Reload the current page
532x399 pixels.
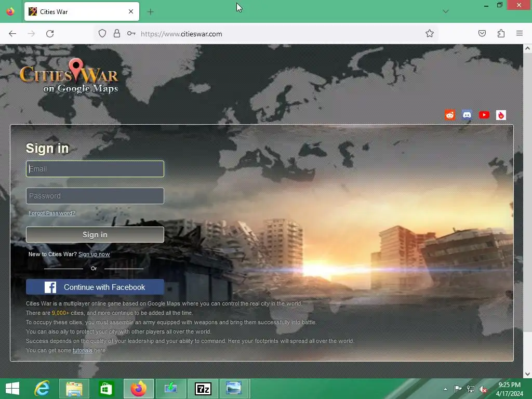50,34
